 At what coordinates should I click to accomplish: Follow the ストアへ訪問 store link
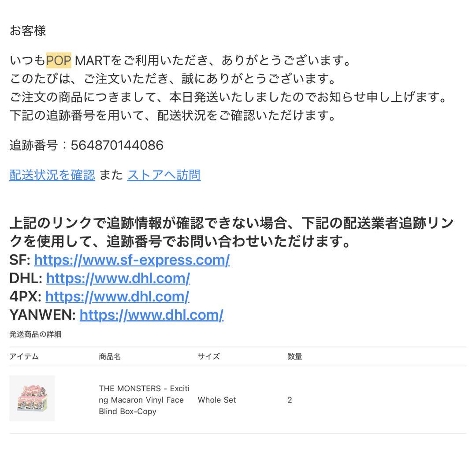(x=164, y=175)
